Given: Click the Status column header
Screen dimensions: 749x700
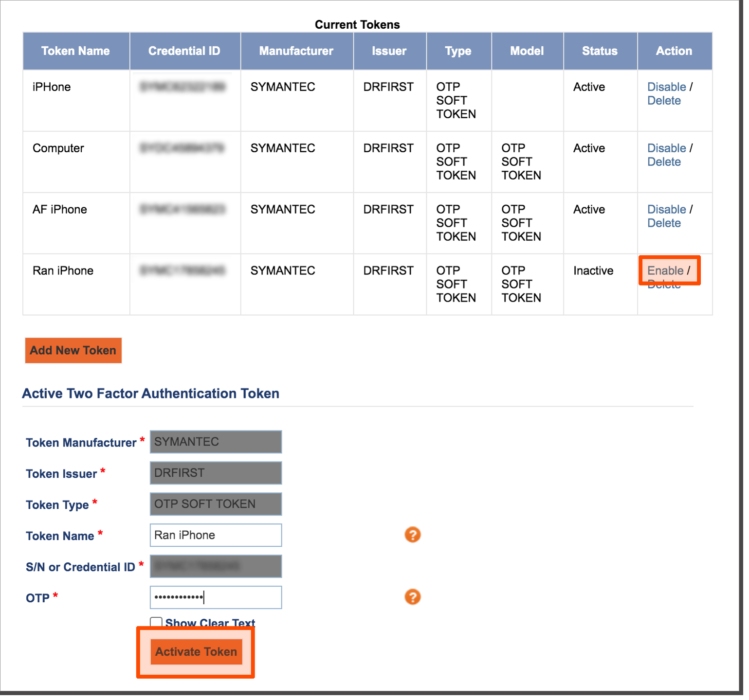Looking at the screenshot, I should 600,51.
